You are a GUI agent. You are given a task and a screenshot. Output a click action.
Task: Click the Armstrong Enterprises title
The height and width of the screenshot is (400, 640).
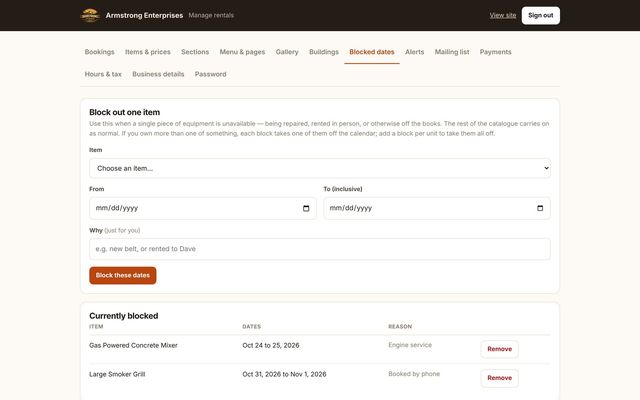(144, 16)
